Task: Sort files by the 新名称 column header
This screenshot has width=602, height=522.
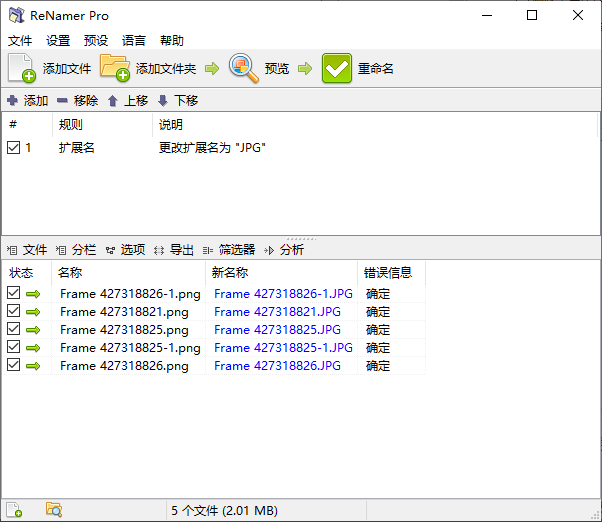Action: [280, 273]
